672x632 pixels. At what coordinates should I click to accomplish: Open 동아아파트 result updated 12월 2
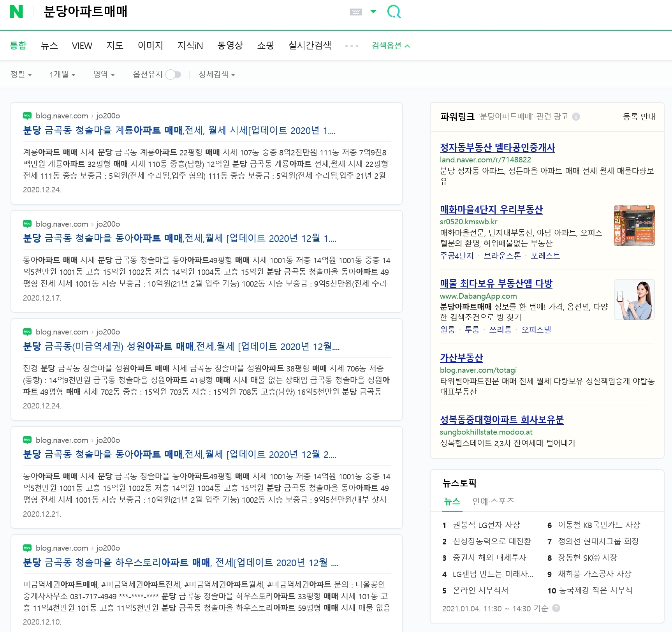click(x=179, y=454)
